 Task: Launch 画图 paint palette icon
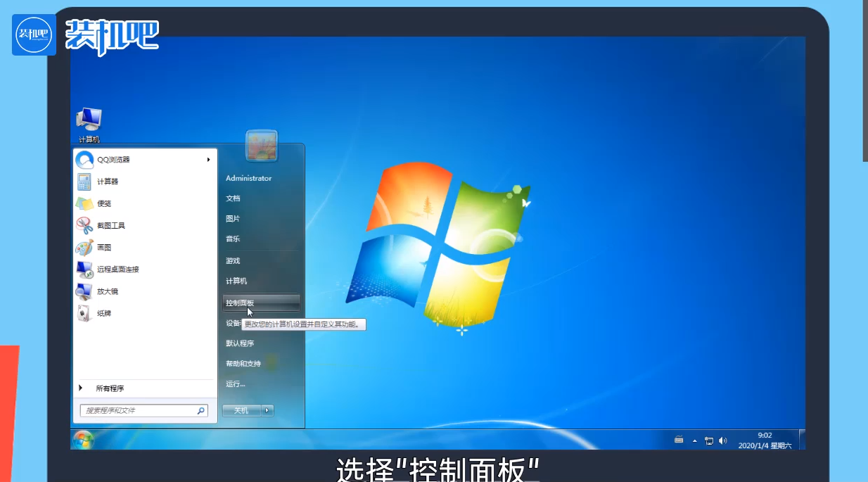click(x=84, y=247)
